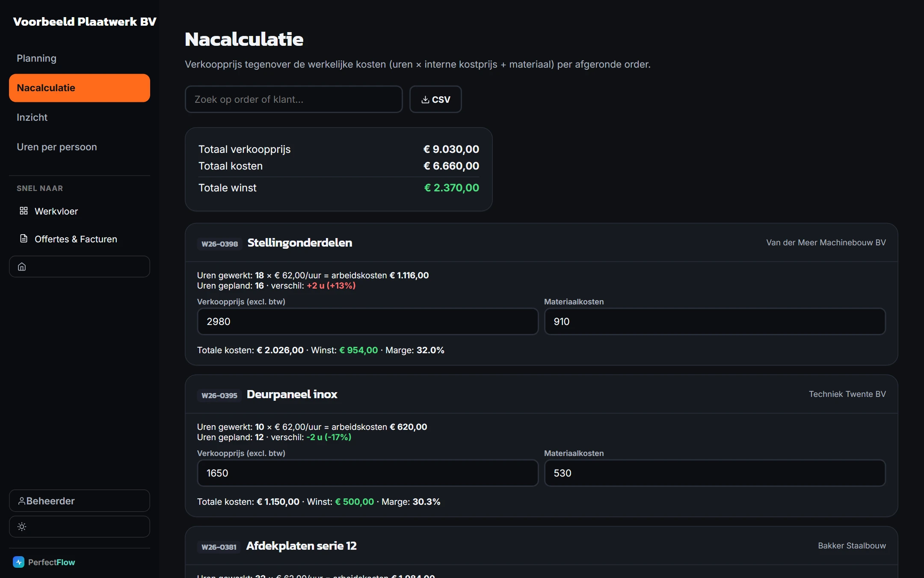Viewport: 924px width, 578px height.
Task: Click the -2 u (-17%) difference
Action: coord(329,437)
